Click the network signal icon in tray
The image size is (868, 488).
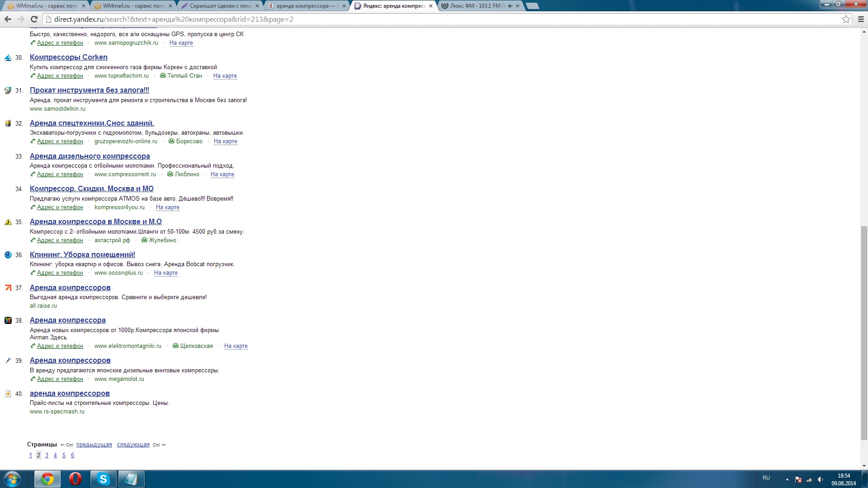[809, 479]
